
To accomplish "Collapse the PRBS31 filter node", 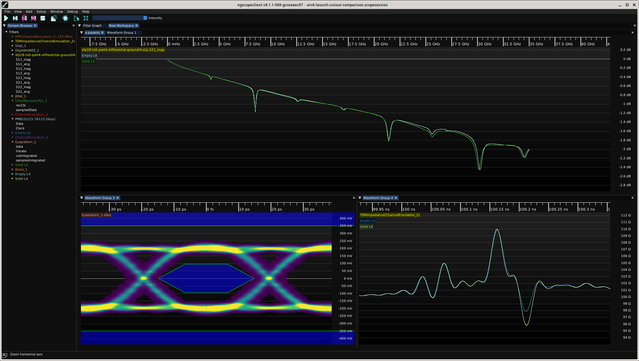I will pos(13,119).
